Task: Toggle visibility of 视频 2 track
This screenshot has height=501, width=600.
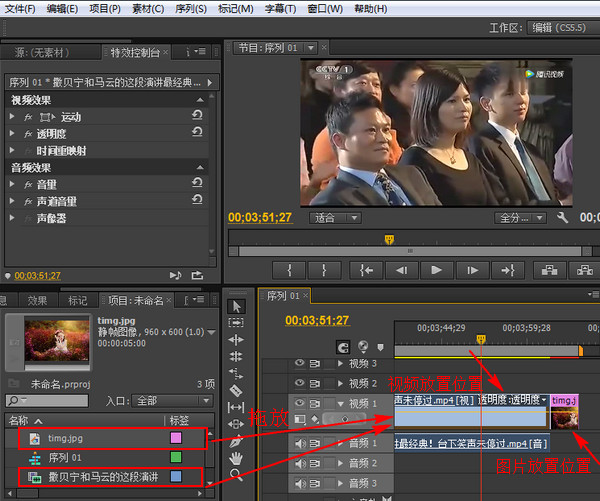Action: (298, 383)
